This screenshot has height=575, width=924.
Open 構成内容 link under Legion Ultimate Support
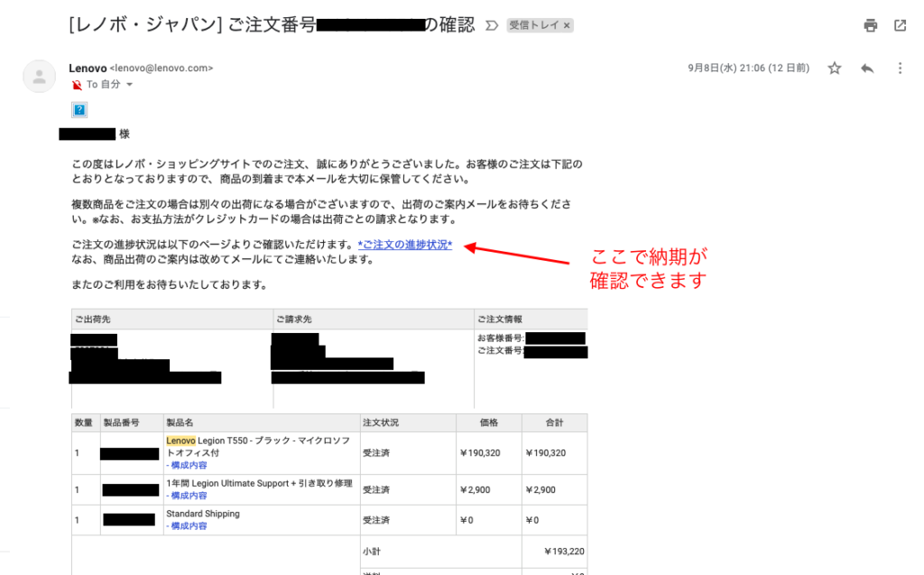[187, 496]
